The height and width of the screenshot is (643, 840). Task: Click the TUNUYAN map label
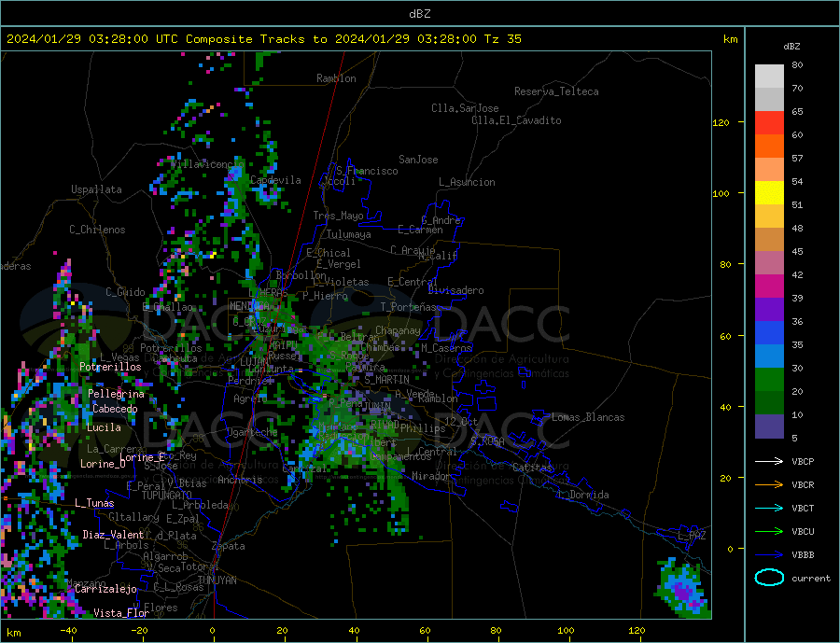[x=217, y=580]
